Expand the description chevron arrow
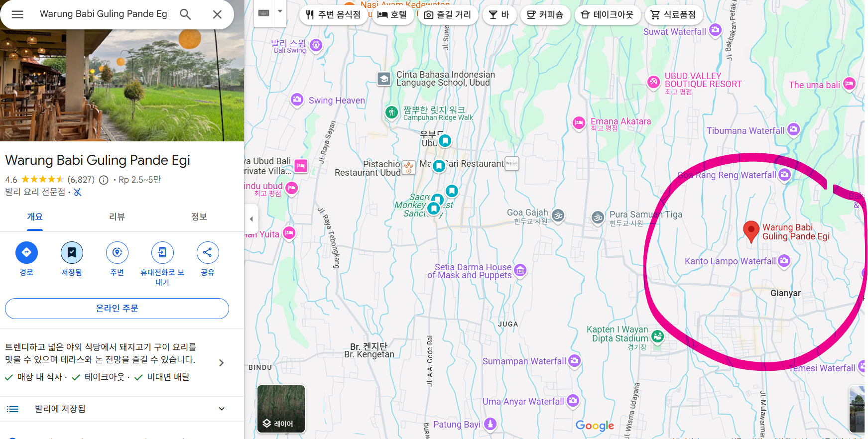This screenshot has height=439, width=868. [222, 363]
